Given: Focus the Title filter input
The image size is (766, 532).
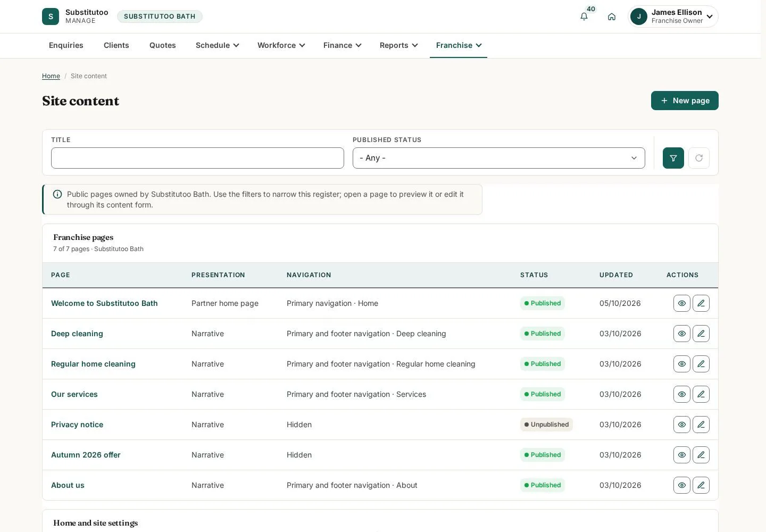Looking at the screenshot, I should click(x=197, y=158).
